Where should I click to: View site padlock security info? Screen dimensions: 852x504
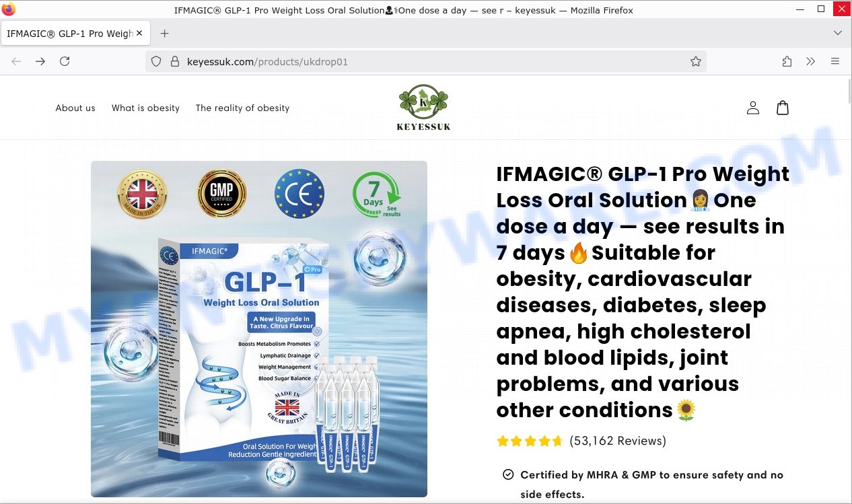click(174, 61)
